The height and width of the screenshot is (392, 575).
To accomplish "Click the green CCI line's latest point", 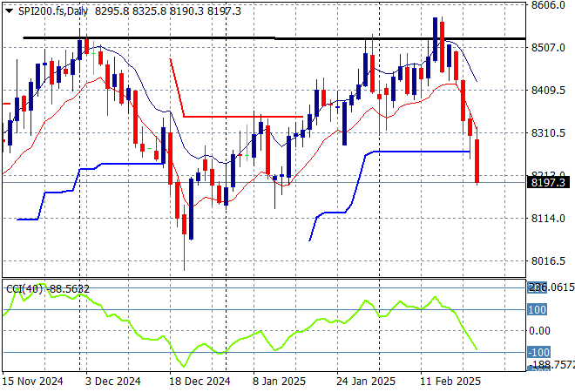I will point(477,349).
